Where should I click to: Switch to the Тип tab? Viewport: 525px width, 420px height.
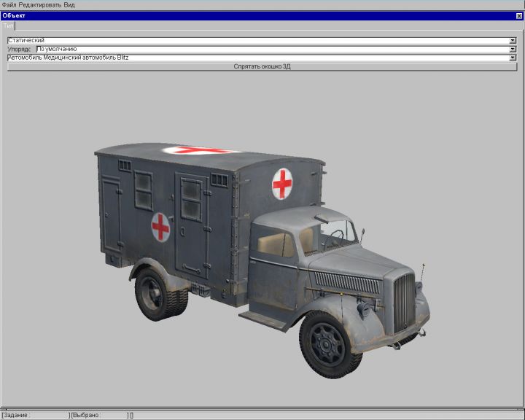[8, 26]
